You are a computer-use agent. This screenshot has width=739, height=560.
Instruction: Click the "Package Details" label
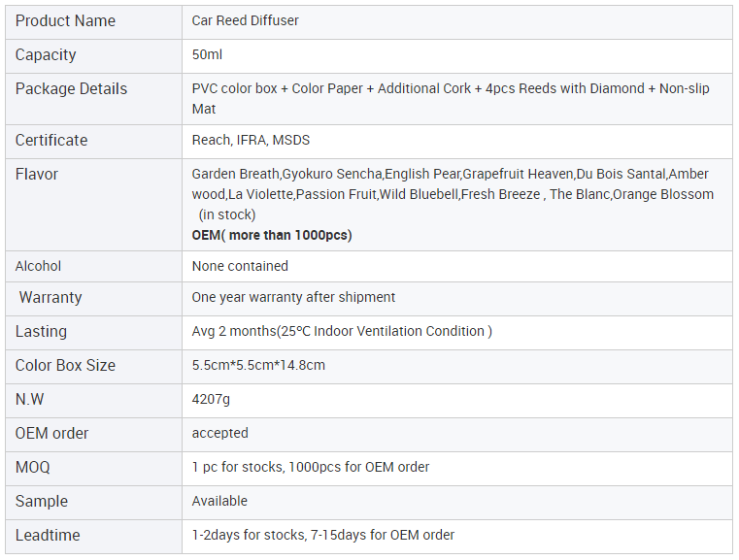point(71,89)
